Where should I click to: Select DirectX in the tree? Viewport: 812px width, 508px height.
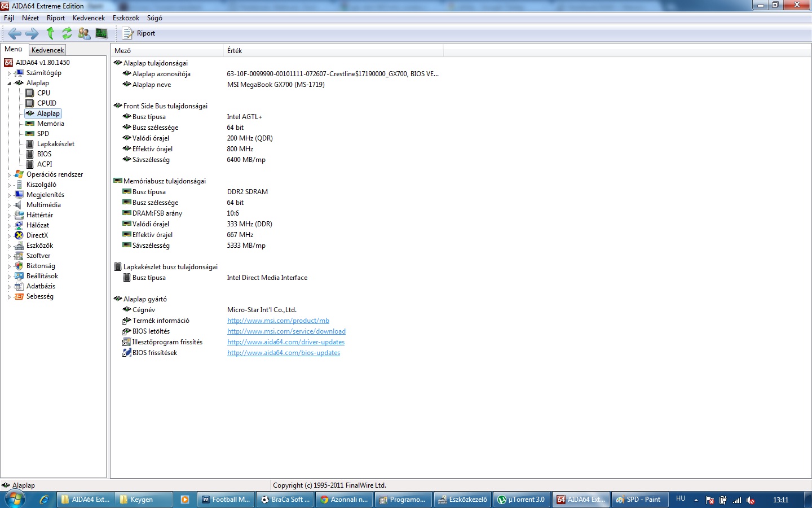tap(37, 235)
